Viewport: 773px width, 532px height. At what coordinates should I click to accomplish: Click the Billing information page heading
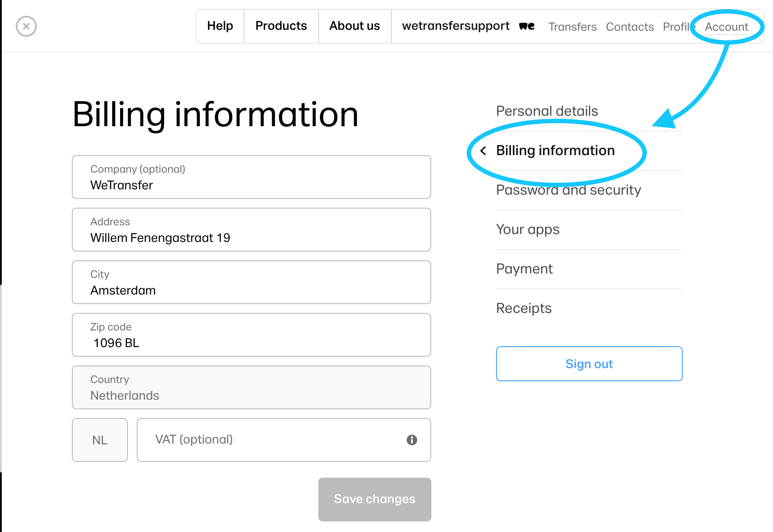[216, 115]
